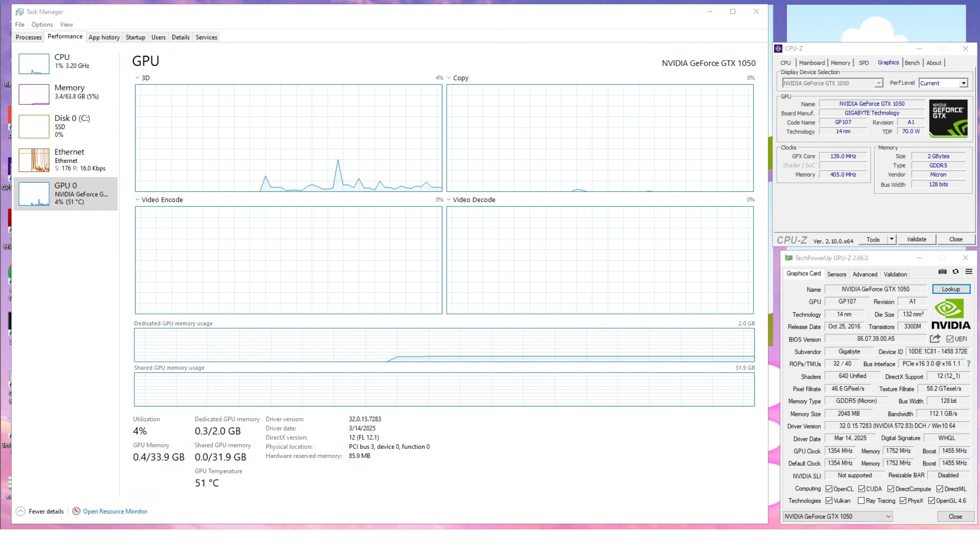Open Video Decode graph dropdown
The height and width of the screenshot is (548, 980).
coord(449,200)
